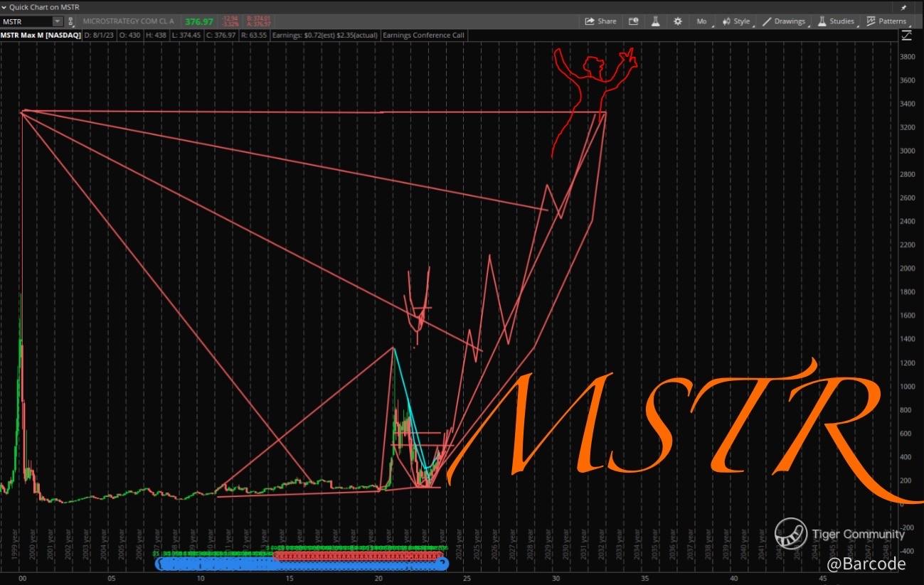Click the 25 label on time axis

tap(467, 579)
